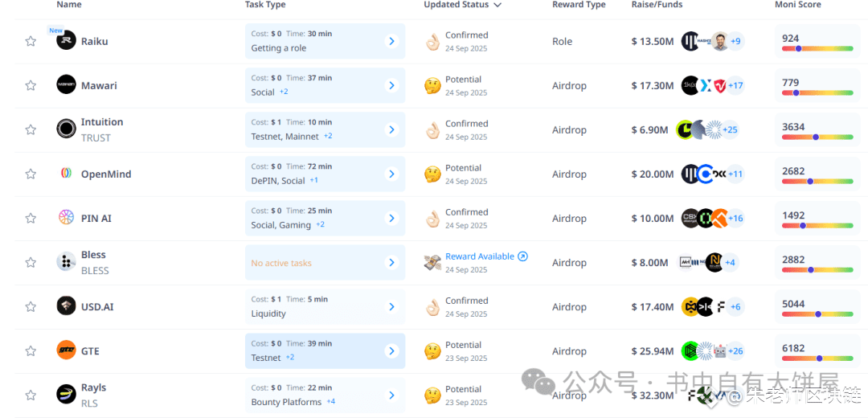The height and width of the screenshot is (418, 868).
Task: Click the Intuition circular logo icon
Action: tap(66, 129)
